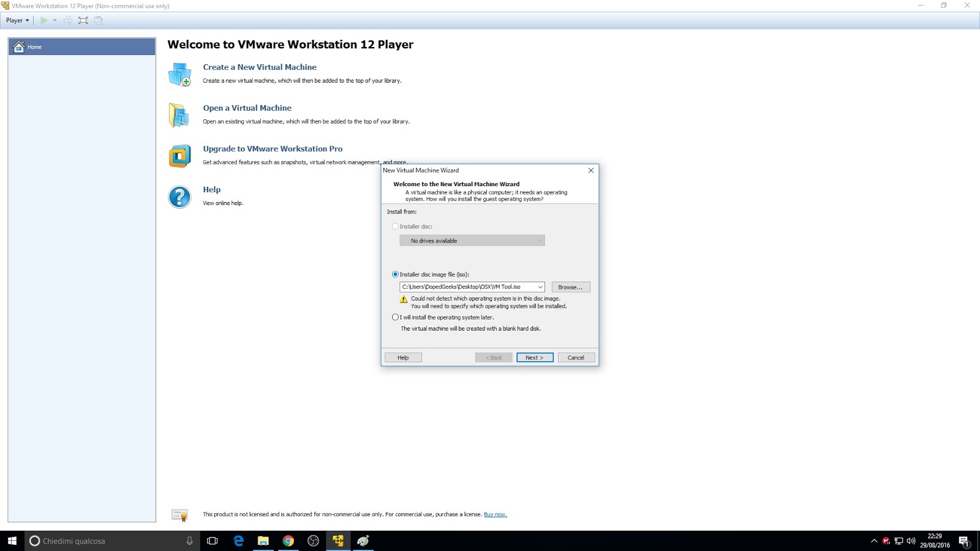Click the red MEGA tray icon
This screenshot has width=980, height=551.
pyautogui.click(x=886, y=541)
